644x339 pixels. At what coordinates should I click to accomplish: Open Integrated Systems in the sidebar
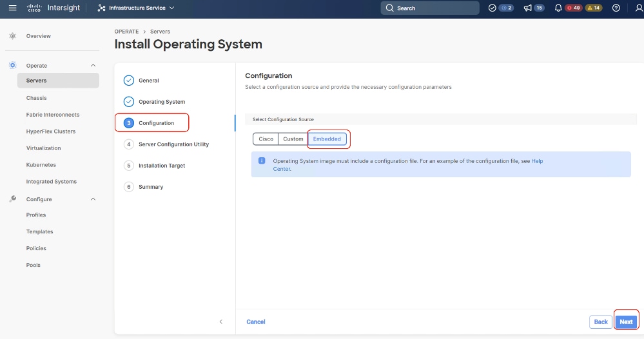(x=52, y=182)
